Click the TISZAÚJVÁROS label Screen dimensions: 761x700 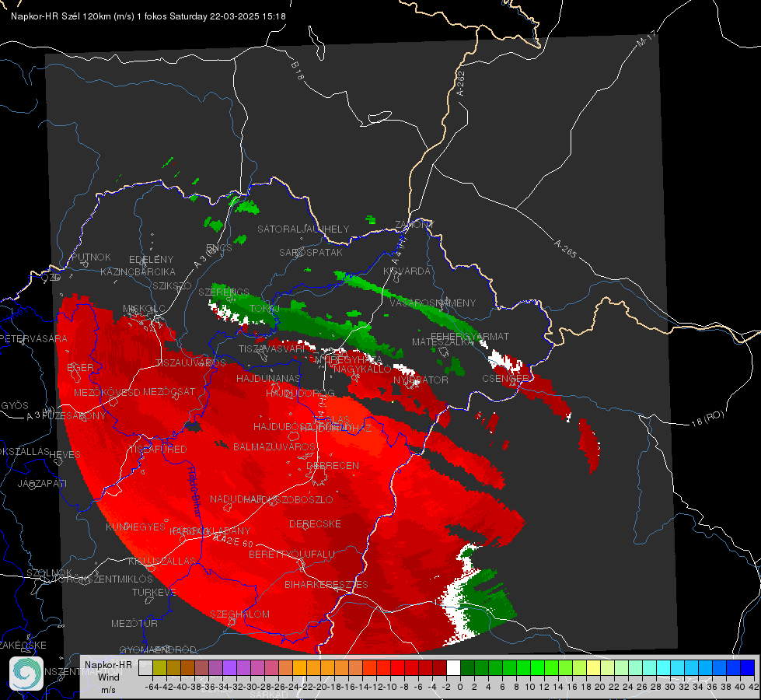(x=190, y=363)
